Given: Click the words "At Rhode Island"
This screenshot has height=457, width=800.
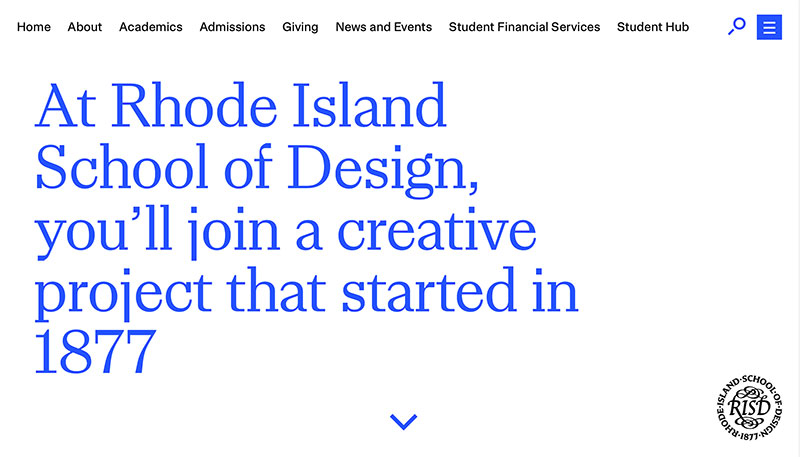Looking at the screenshot, I should 241,106.
